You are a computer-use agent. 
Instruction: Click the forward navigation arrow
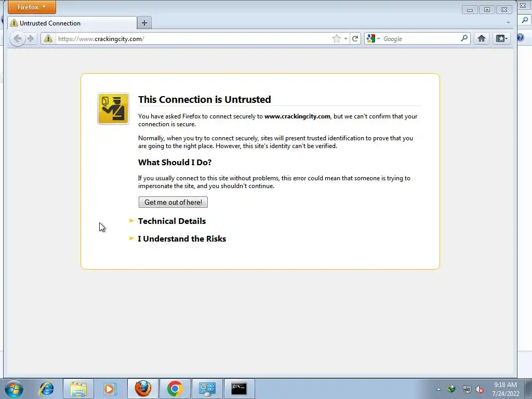31,38
